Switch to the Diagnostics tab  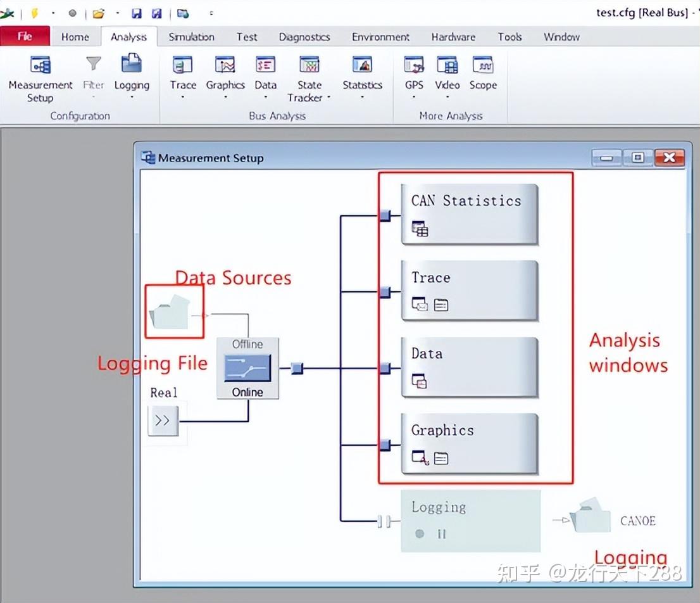[x=304, y=37]
